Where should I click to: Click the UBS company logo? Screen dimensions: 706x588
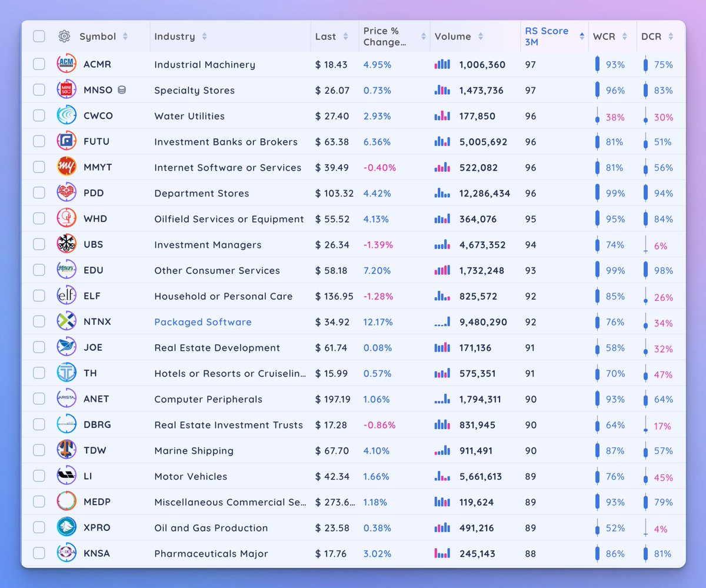(66, 244)
